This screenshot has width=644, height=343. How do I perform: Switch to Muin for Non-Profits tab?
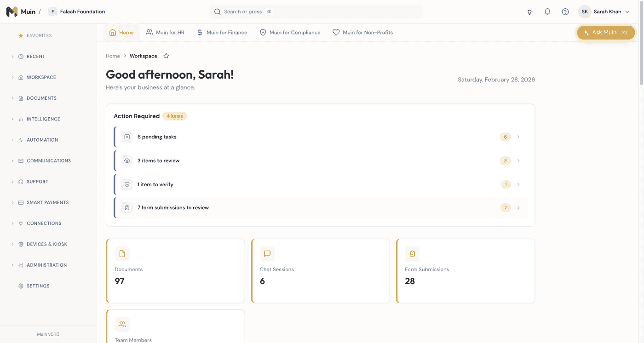coord(363,33)
